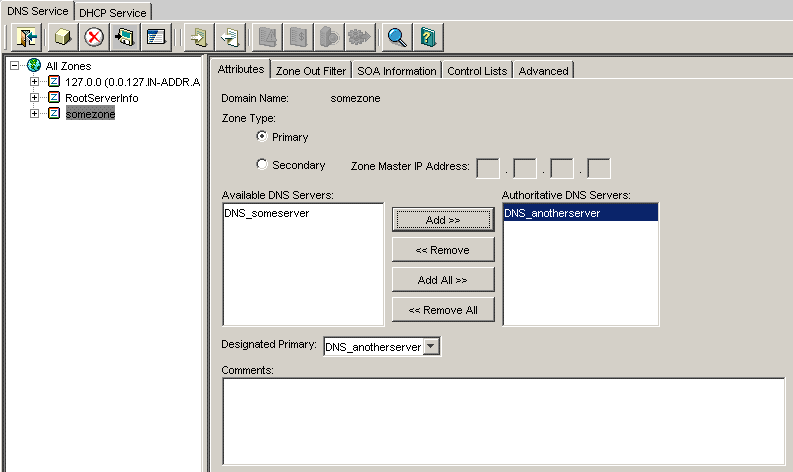Image resolution: width=793 pixels, height=472 pixels.
Task: Click the third Zone Master IP octet field
Action: pyautogui.click(x=562, y=168)
